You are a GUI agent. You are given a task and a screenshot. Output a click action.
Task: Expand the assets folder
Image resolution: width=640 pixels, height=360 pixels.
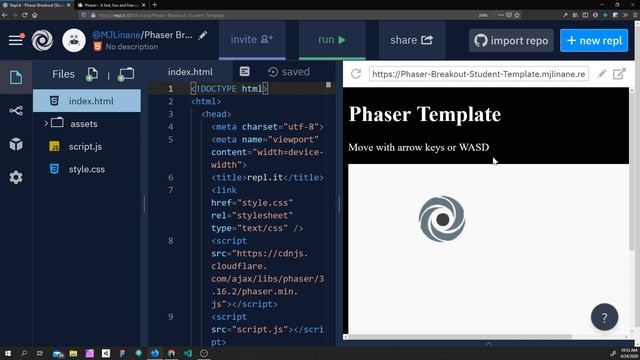click(46, 123)
